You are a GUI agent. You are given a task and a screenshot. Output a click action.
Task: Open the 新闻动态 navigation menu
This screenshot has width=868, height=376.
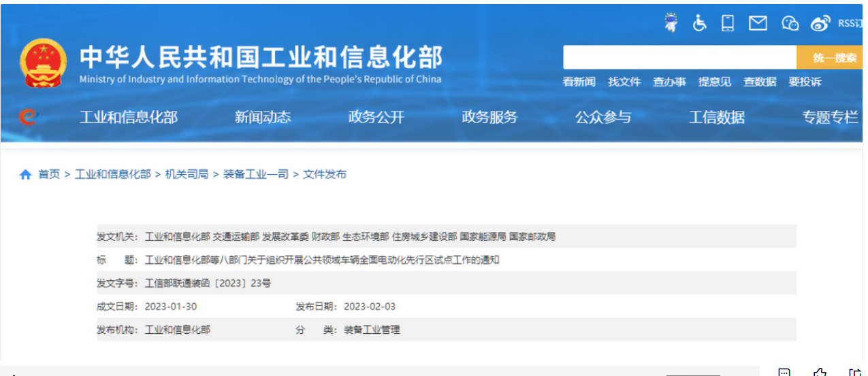(x=263, y=118)
